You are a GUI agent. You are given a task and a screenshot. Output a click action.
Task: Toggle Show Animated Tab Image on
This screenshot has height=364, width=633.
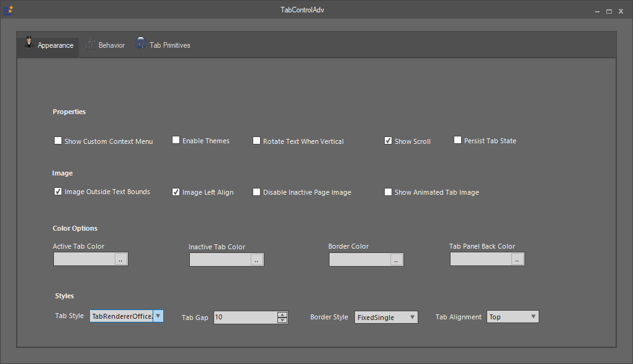[388, 191]
